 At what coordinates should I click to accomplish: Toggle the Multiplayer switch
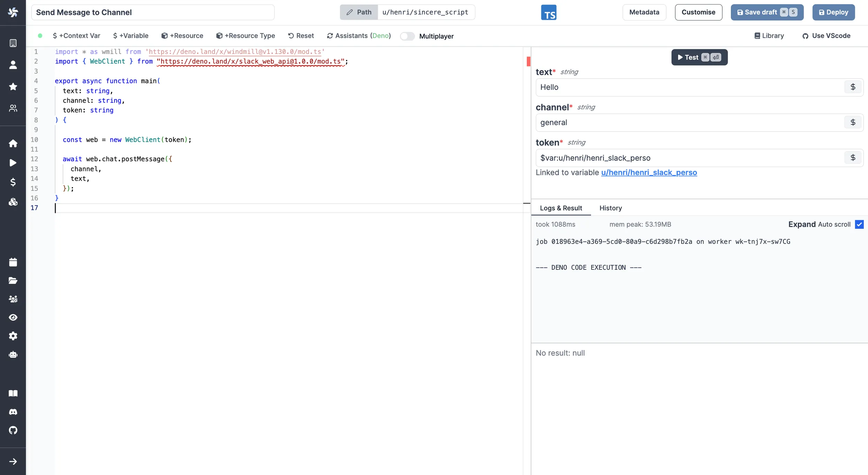point(407,36)
